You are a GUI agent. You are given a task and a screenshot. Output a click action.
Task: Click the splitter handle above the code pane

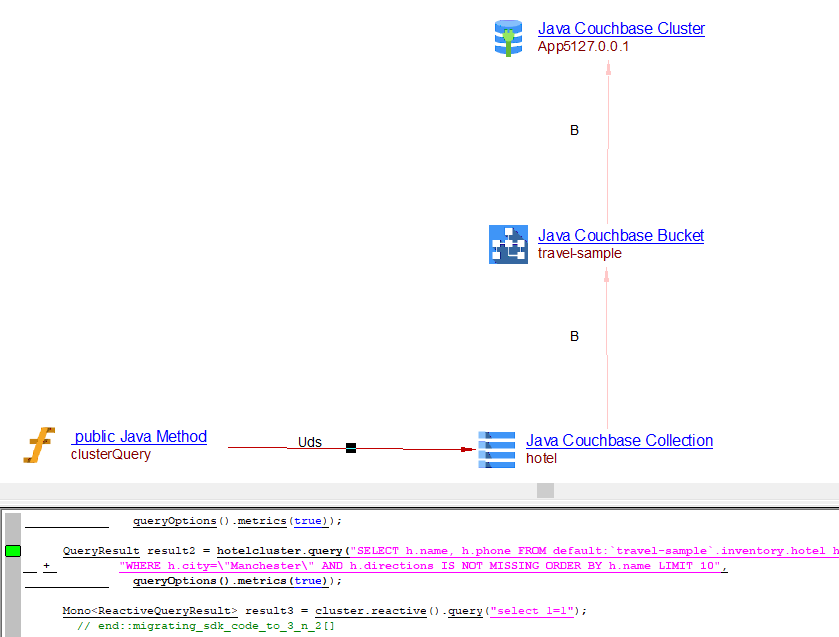coord(545,490)
